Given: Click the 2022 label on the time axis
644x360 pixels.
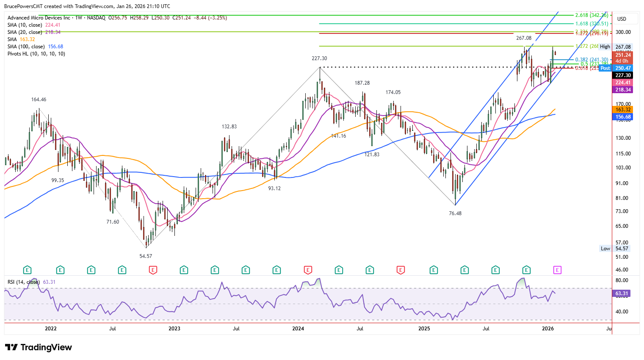Looking at the screenshot, I should [50, 329].
